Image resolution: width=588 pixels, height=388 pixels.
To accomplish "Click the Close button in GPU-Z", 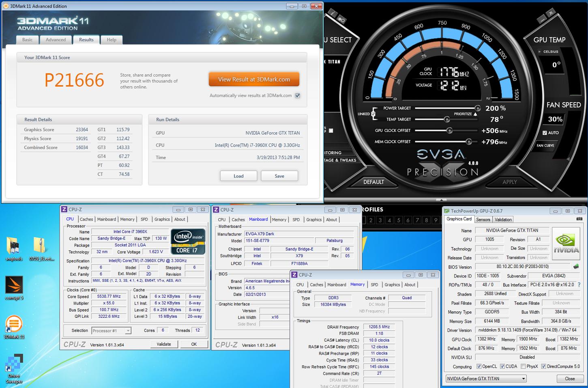I will (x=570, y=379).
